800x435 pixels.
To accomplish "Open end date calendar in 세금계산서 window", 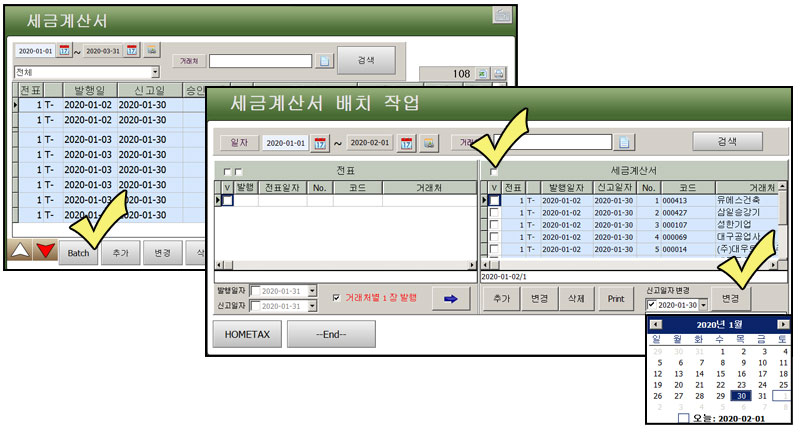I will (x=132, y=50).
